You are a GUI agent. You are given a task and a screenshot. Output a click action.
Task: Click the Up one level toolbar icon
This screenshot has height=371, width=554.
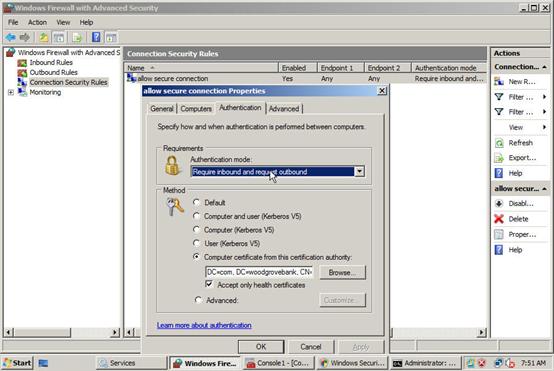[x=43, y=37]
